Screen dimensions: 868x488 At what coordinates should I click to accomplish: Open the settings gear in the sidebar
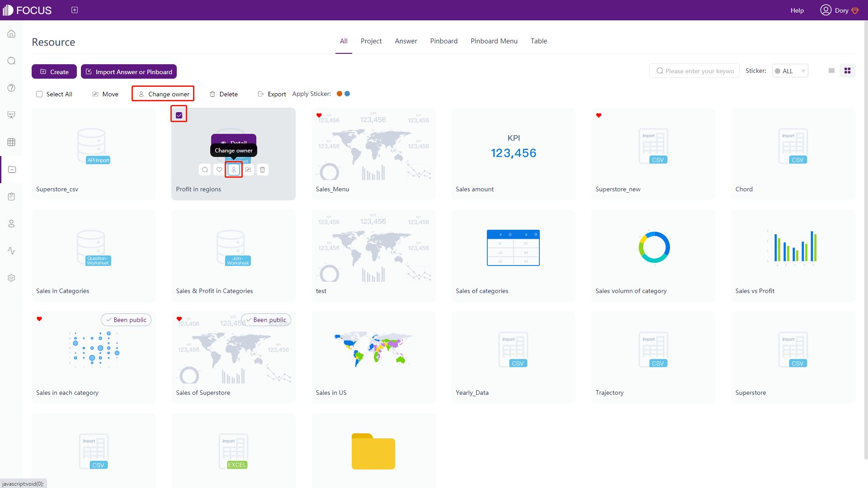click(x=11, y=278)
